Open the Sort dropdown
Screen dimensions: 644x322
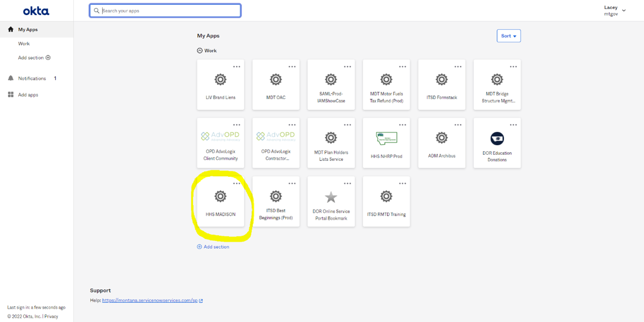(509, 36)
